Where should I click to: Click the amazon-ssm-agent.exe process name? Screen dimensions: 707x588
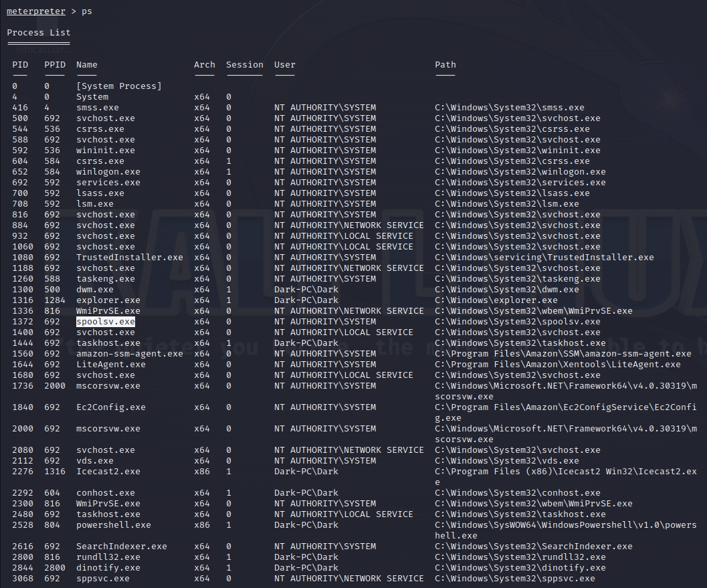130,354
